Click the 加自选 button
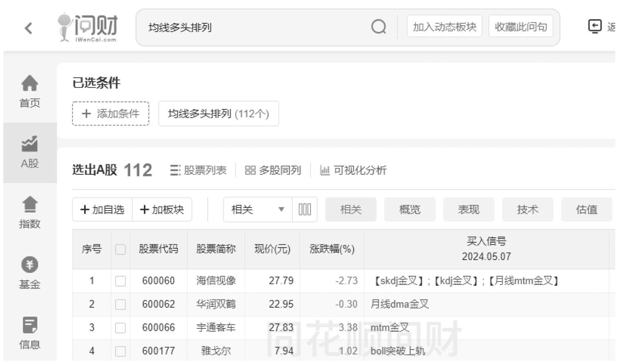 [102, 210]
